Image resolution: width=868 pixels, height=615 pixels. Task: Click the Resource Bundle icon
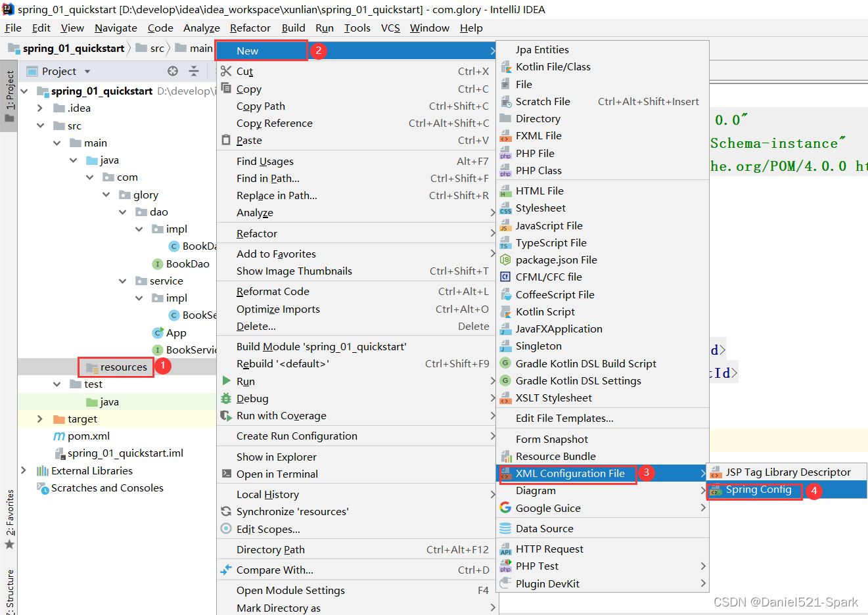505,457
